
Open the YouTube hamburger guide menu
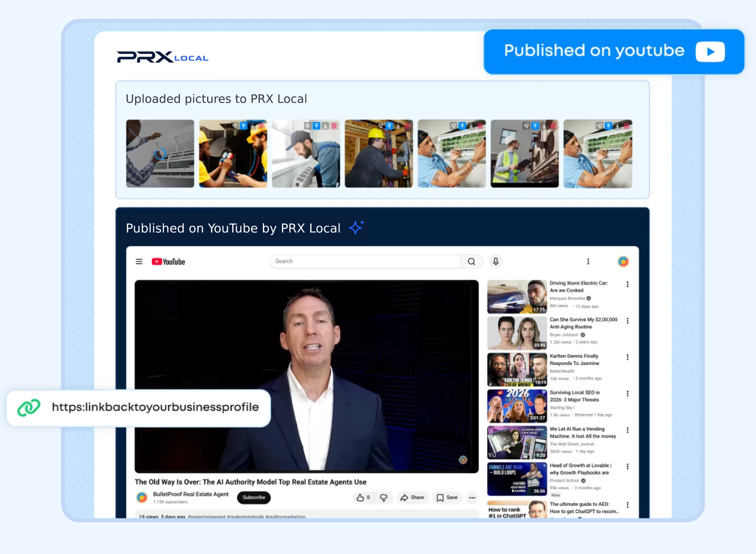click(139, 262)
